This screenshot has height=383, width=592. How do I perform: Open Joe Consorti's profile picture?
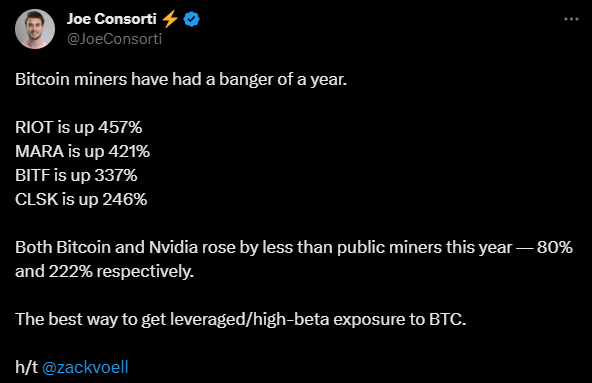(35, 29)
